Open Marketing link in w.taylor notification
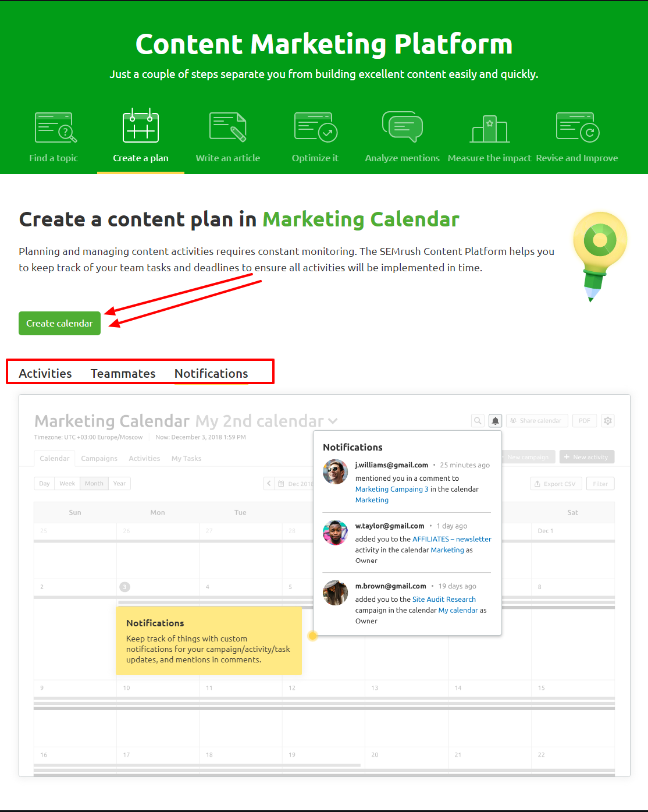Screen dimensions: 648x812 click(447, 550)
